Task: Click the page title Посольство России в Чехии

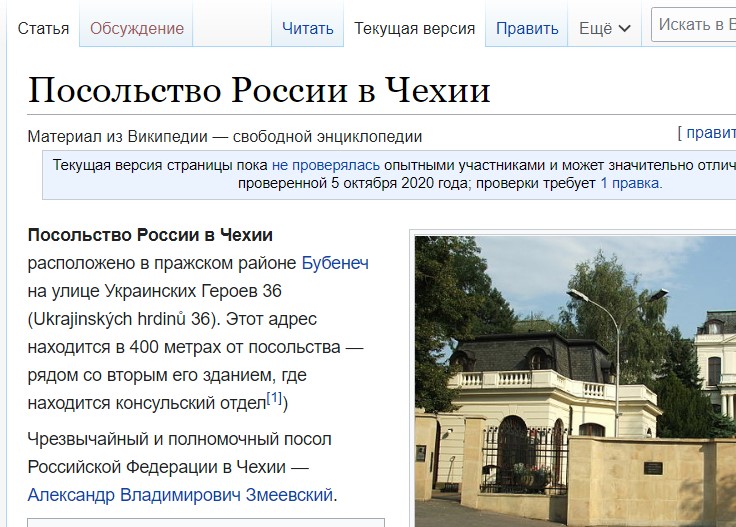Action: (x=259, y=90)
